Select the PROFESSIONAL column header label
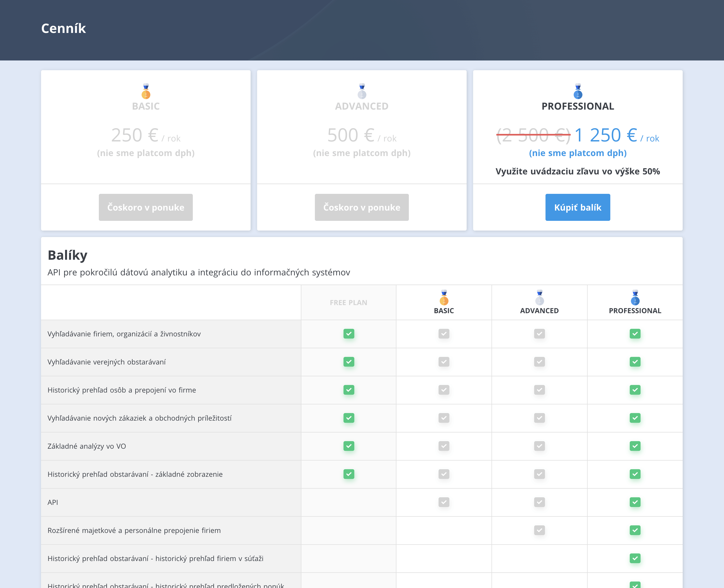This screenshot has height=588, width=724. point(635,310)
